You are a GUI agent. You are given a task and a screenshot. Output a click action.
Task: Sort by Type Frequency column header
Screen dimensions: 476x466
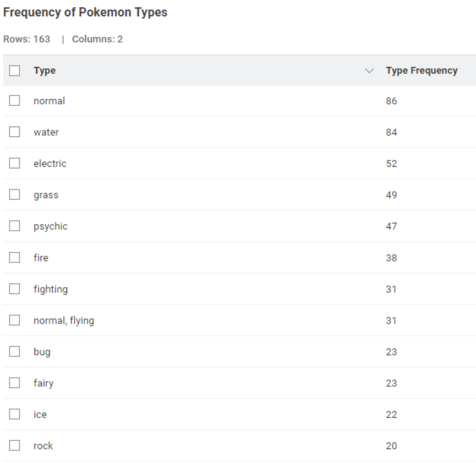(421, 71)
